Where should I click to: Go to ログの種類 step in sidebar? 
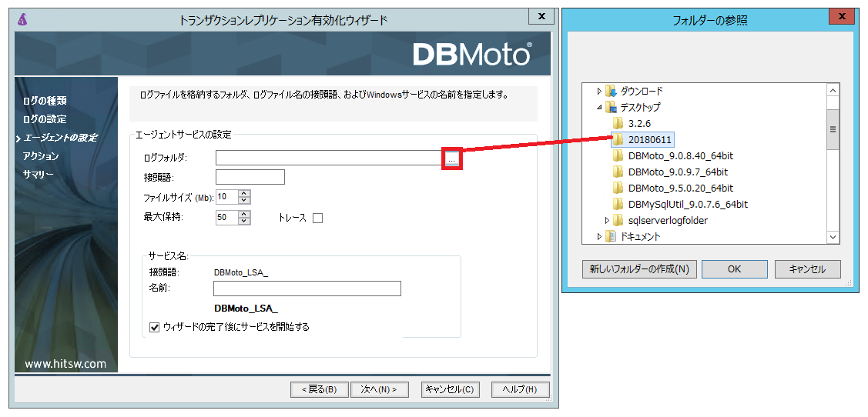coord(45,101)
